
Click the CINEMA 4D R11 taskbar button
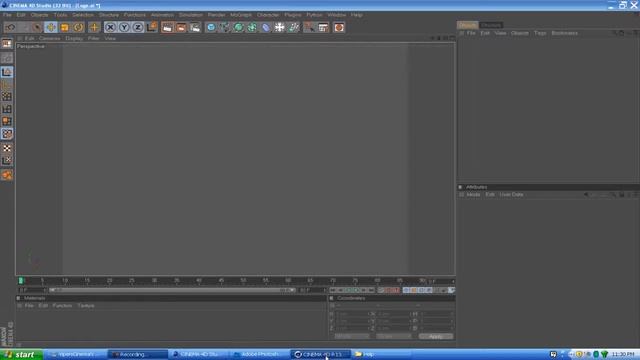(x=320, y=354)
